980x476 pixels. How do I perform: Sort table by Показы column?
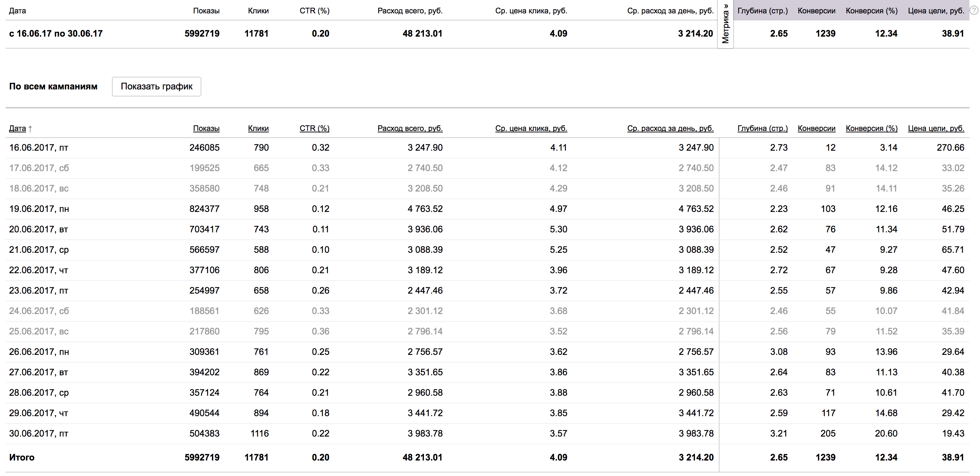206,128
